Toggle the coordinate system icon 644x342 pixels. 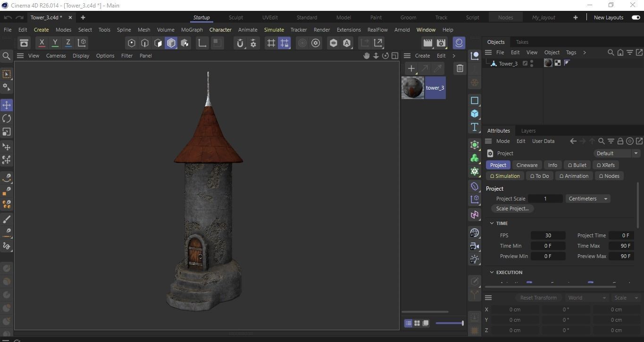tap(82, 43)
